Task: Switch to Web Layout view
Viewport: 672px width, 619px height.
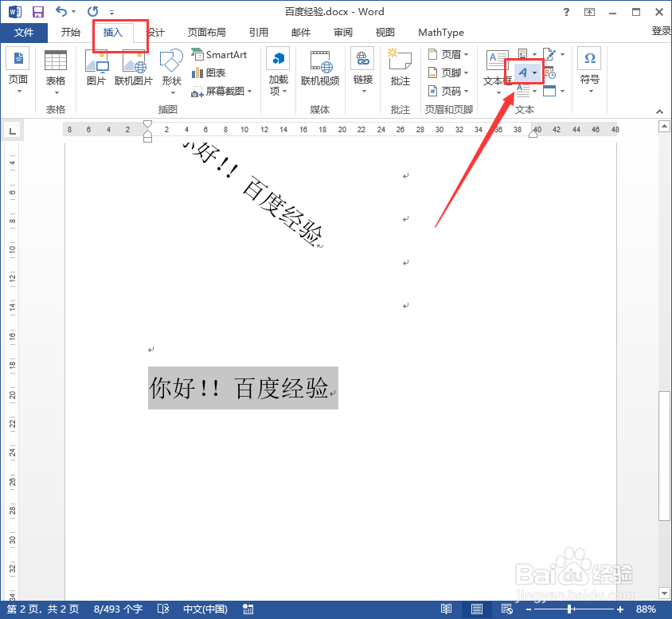Action: coord(506,609)
